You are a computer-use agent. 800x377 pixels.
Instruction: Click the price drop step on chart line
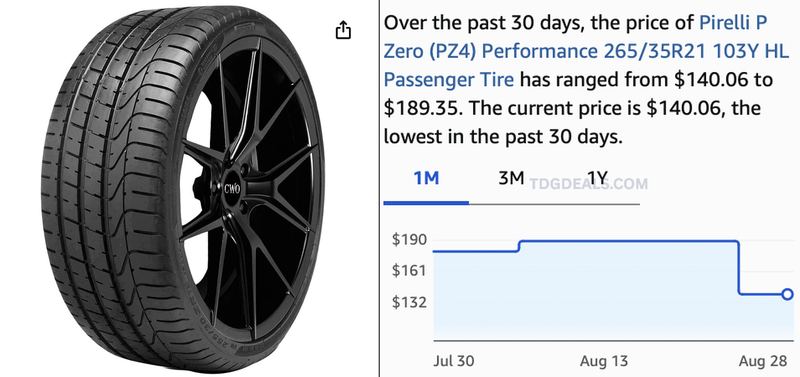(739, 267)
